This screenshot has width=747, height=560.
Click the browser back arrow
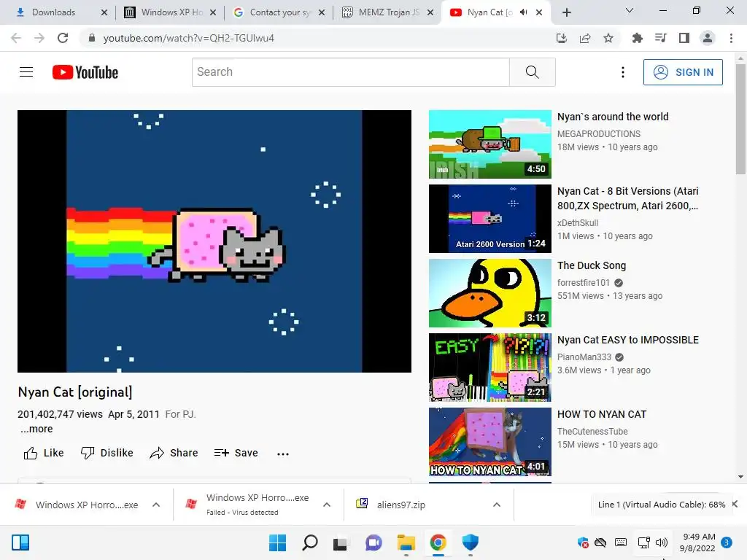[x=16, y=38]
